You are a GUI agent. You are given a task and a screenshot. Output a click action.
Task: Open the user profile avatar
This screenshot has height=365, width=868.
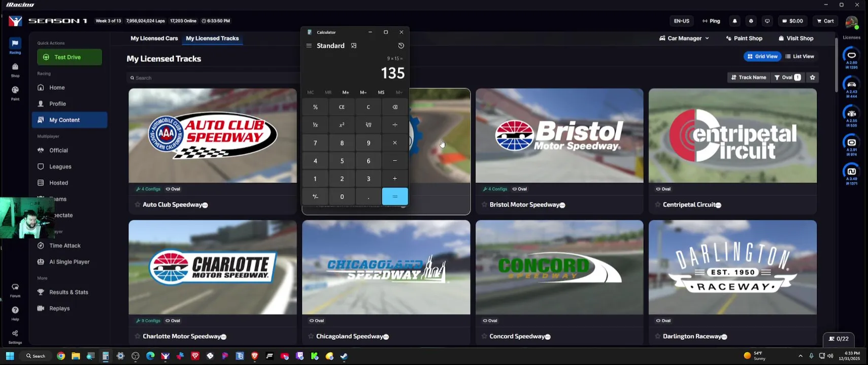click(851, 22)
